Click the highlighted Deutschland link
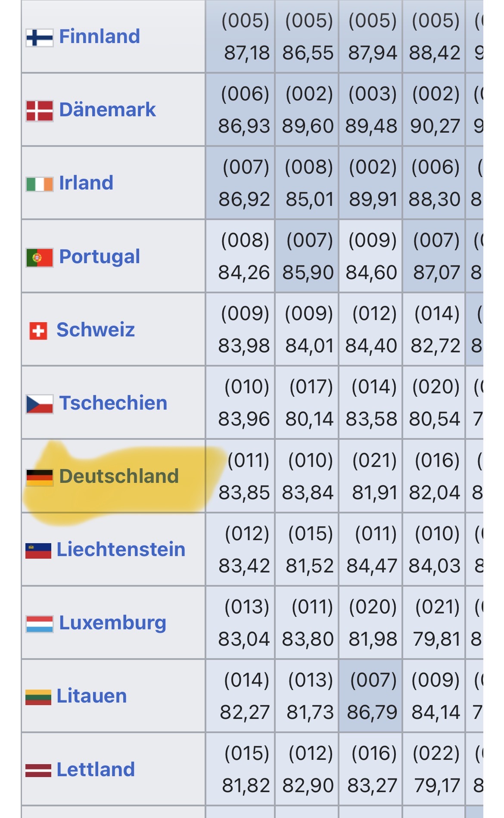 coord(119,476)
